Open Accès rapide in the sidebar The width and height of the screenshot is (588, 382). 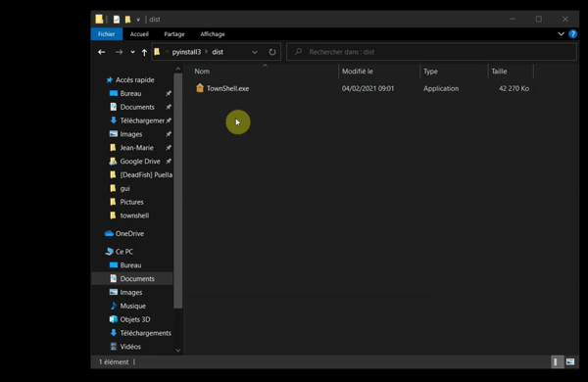coord(134,80)
